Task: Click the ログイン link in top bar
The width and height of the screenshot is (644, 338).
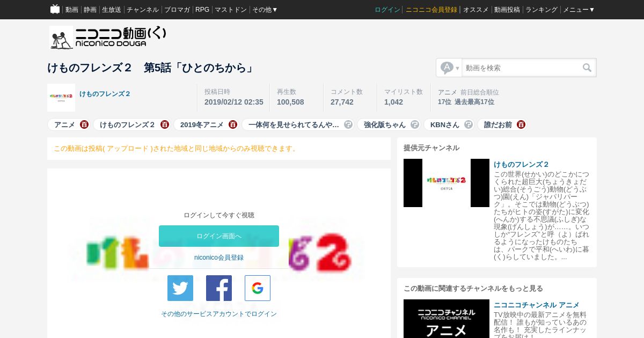Action: click(x=387, y=10)
